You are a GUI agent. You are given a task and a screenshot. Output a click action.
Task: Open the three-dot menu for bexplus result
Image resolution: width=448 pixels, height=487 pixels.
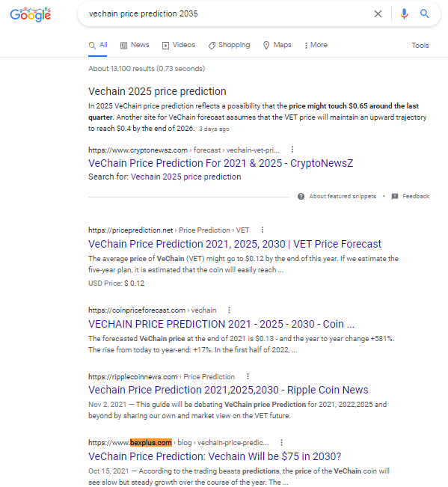281,442
